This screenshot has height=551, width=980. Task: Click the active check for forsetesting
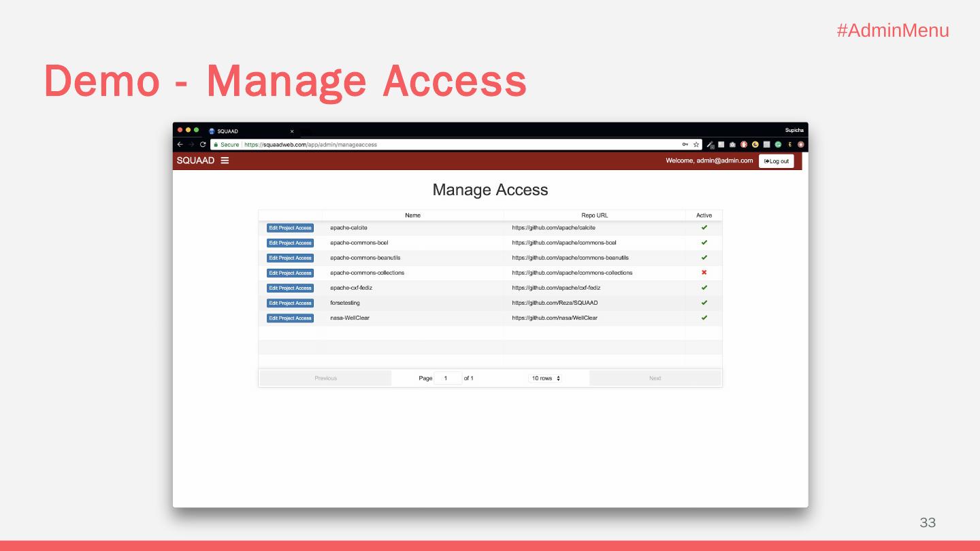click(704, 303)
